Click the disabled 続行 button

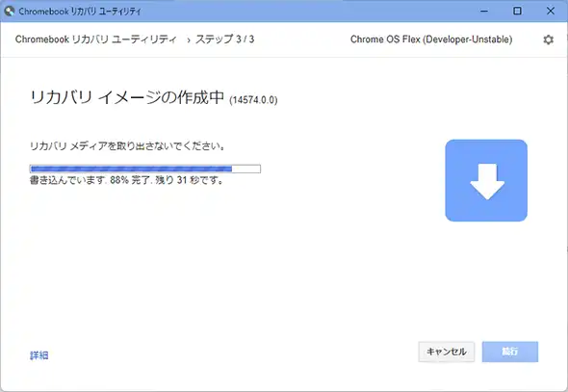pos(510,352)
